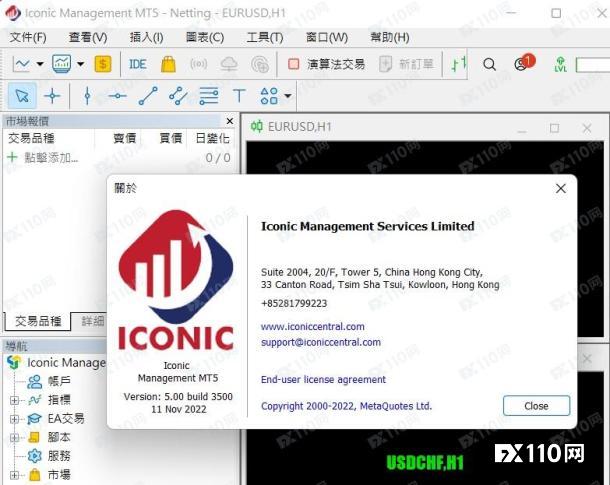The image size is (610, 485).
Task: Expand the 腳本 scripts tree node
Action: click(x=14, y=438)
